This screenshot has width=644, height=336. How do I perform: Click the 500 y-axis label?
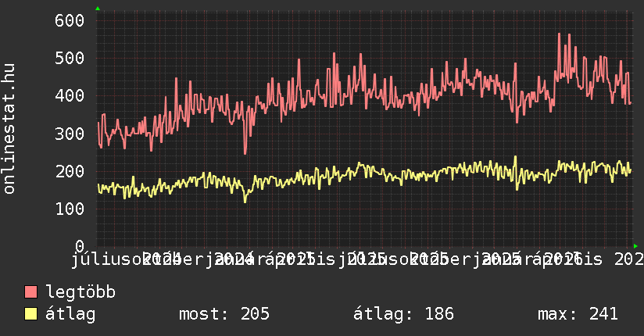70,59
